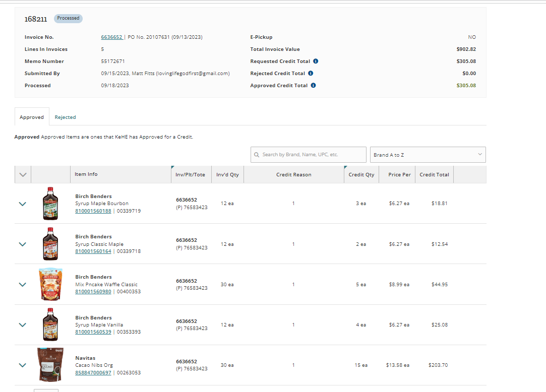
Task: Click the Search by Brand, Name, UPC field
Action: 308,155
